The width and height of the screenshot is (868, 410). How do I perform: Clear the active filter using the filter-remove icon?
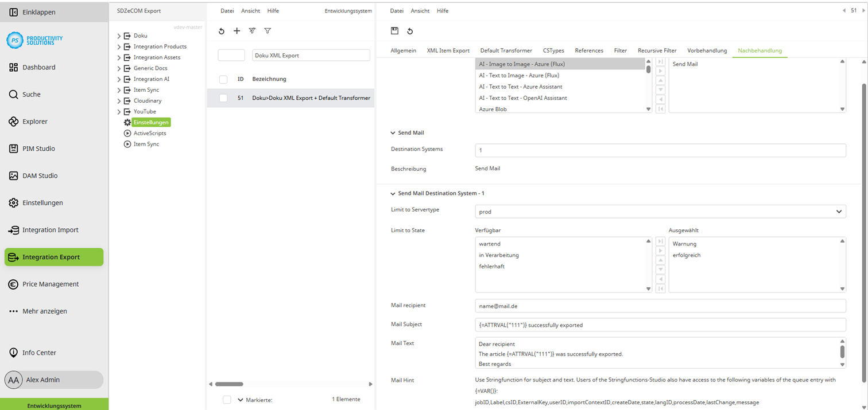252,31
